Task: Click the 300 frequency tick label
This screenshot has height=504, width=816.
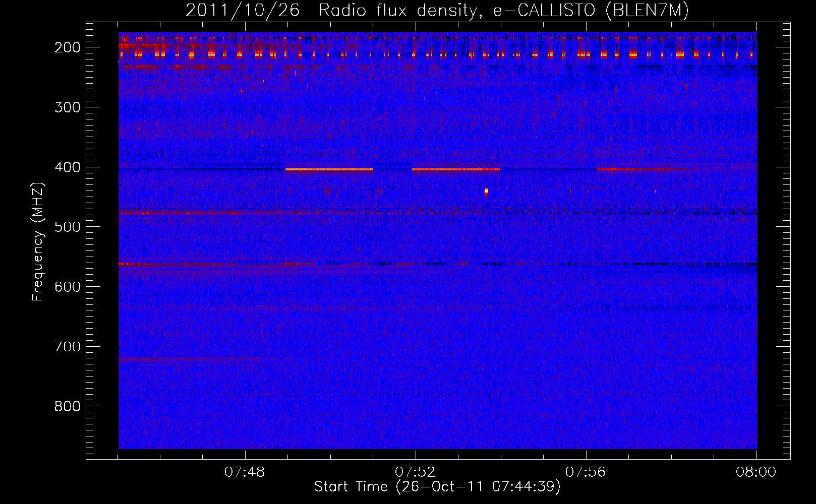Action: (68, 107)
